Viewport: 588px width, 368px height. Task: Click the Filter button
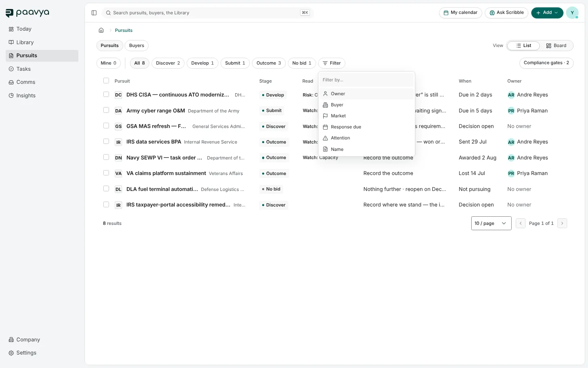coord(332,63)
